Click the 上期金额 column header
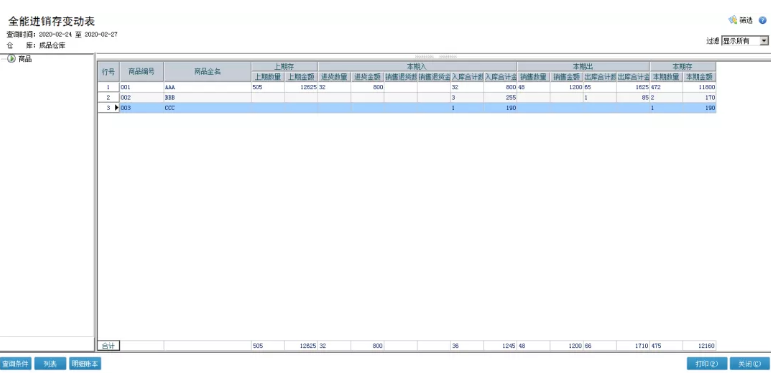 301,77
